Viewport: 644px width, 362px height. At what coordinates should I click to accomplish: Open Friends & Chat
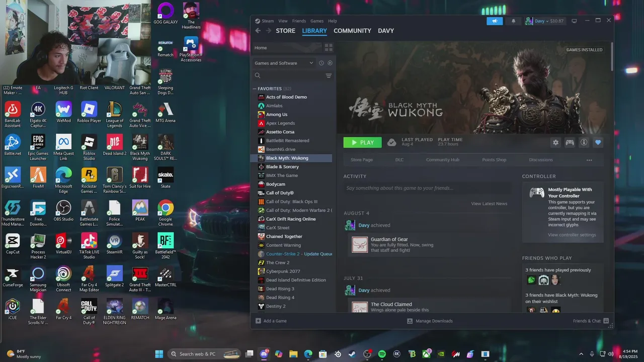pos(591,321)
